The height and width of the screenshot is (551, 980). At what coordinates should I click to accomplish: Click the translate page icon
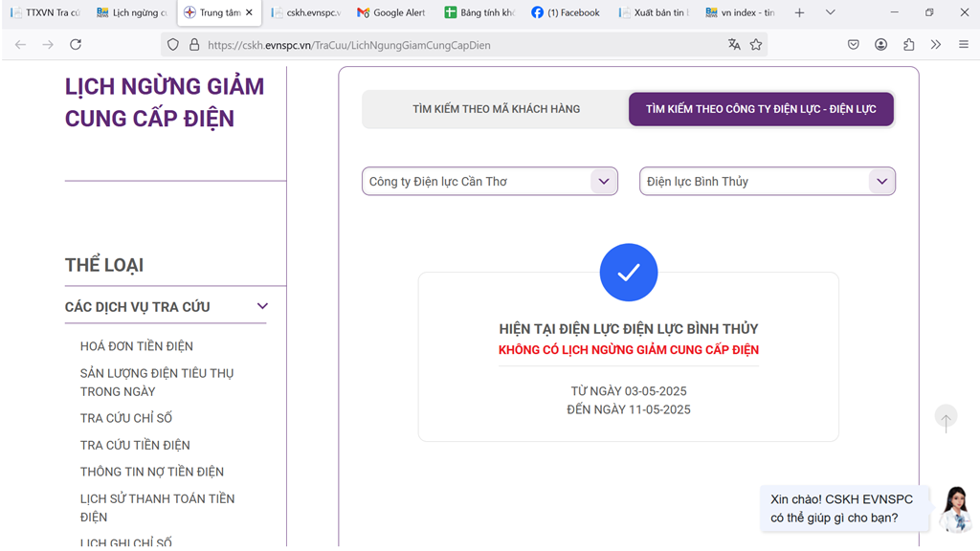(x=734, y=45)
